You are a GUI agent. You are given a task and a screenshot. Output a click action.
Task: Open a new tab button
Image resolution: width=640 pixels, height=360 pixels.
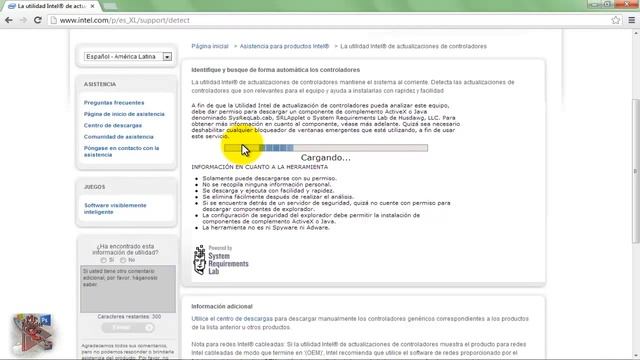tap(110, 6)
